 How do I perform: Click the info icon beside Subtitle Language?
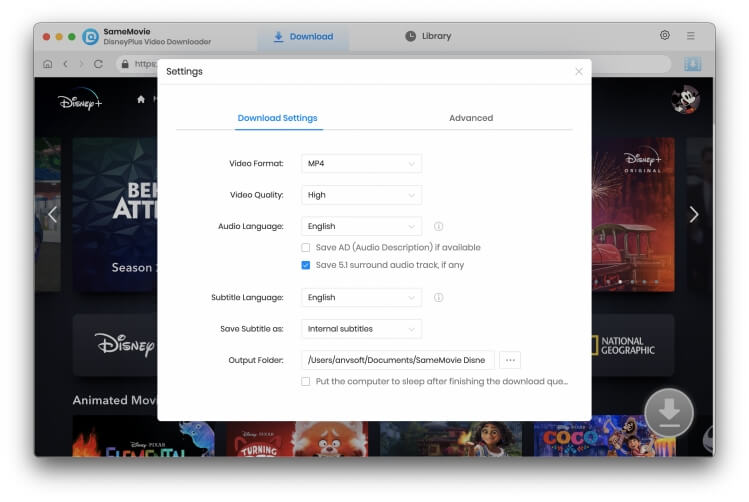point(438,298)
